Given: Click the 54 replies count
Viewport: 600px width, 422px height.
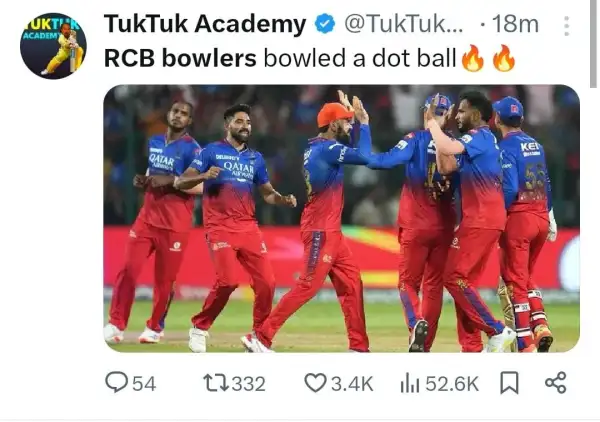Looking at the screenshot, I should (x=144, y=384).
